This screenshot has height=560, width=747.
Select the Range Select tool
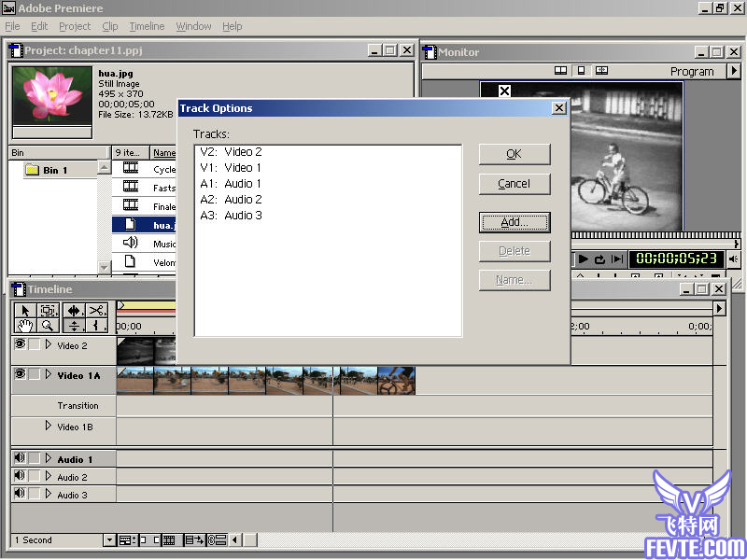coord(49,311)
